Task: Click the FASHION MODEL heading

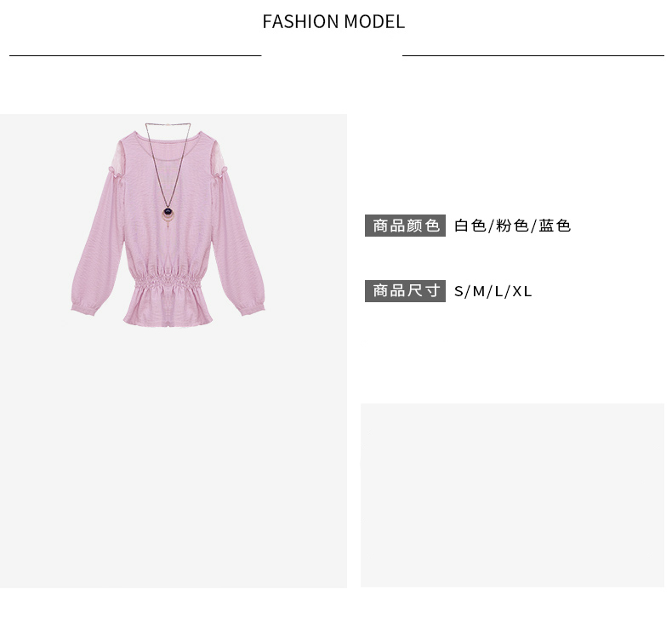Action: click(x=333, y=21)
